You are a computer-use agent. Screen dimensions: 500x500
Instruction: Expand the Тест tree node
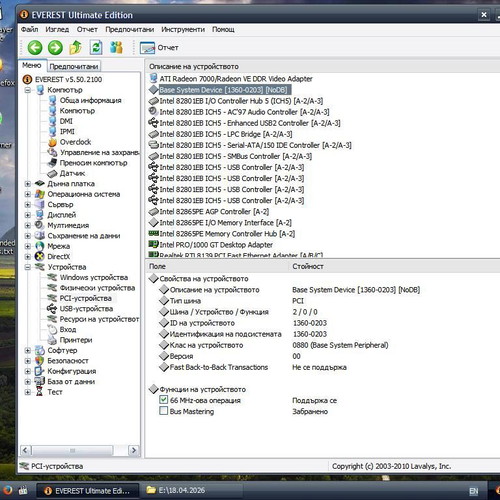point(28,392)
